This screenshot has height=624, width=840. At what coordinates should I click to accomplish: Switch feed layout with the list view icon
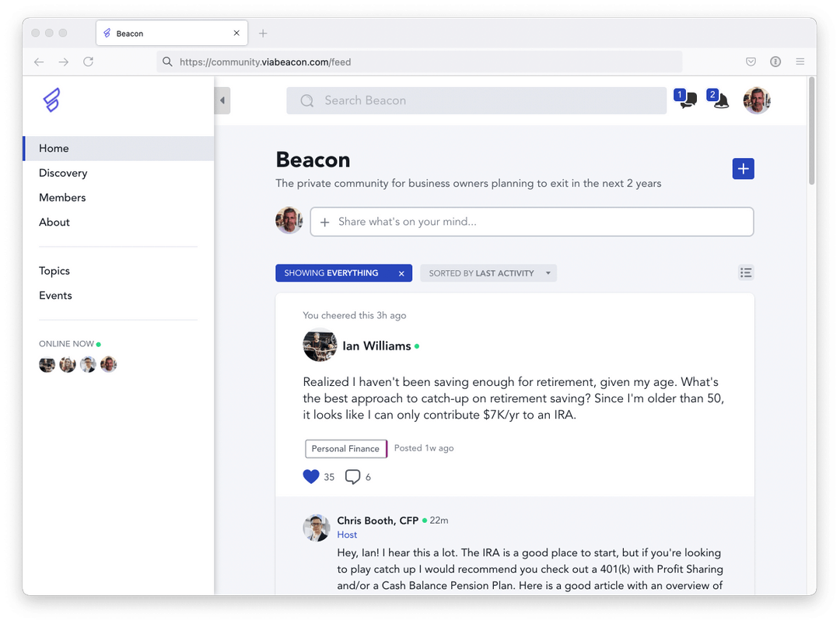(746, 273)
